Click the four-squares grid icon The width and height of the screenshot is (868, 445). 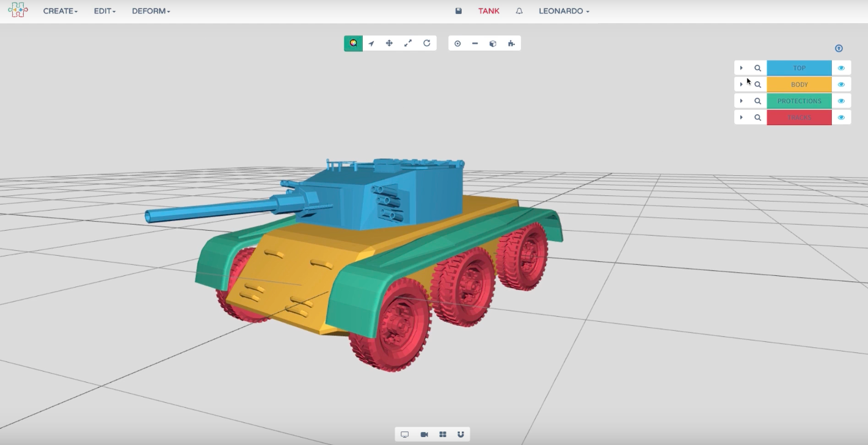(x=443, y=435)
